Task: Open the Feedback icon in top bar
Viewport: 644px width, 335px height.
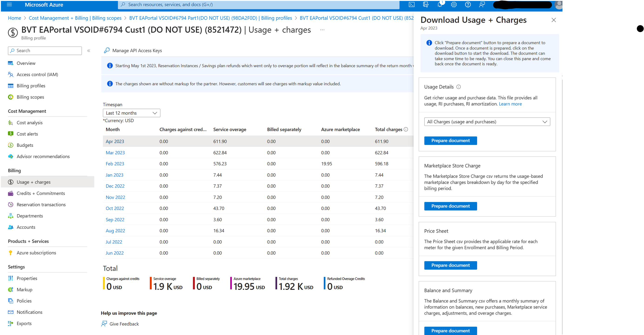Action: coord(482,4)
